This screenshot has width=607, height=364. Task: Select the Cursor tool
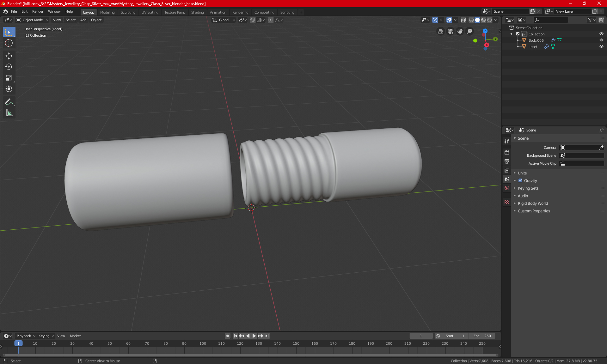click(x=9, y=43)
